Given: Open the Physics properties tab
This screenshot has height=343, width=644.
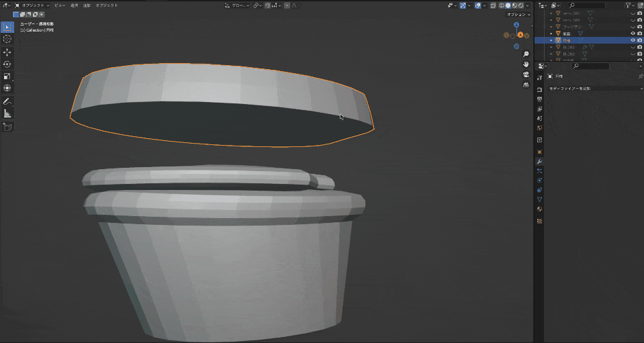Looking at the screenshot, I should coord(539,181).
